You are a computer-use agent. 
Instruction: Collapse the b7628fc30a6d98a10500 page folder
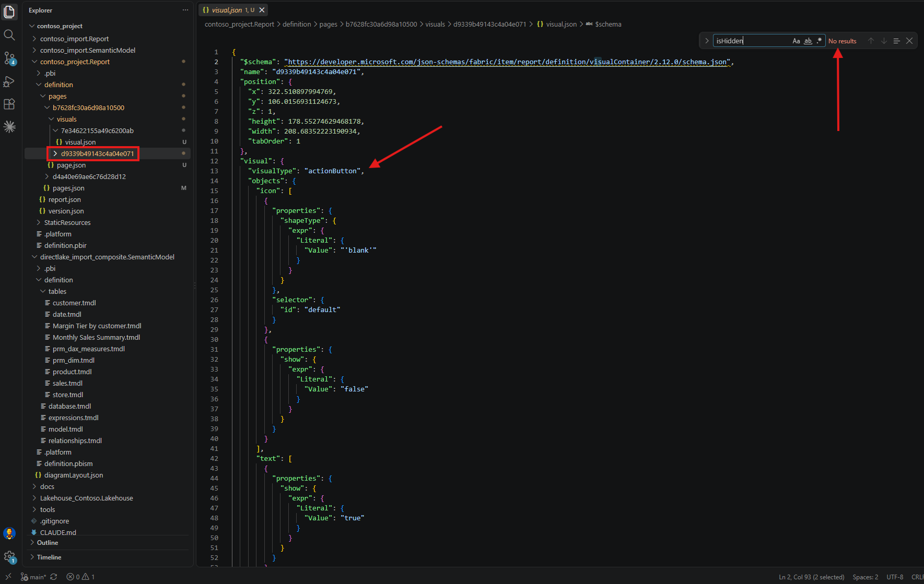point(88,108)
